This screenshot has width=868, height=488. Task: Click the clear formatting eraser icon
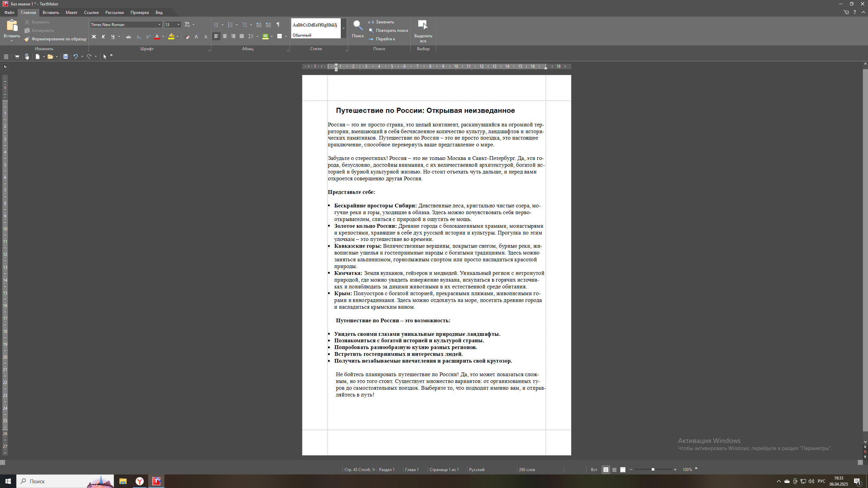(x=188, y=37)
